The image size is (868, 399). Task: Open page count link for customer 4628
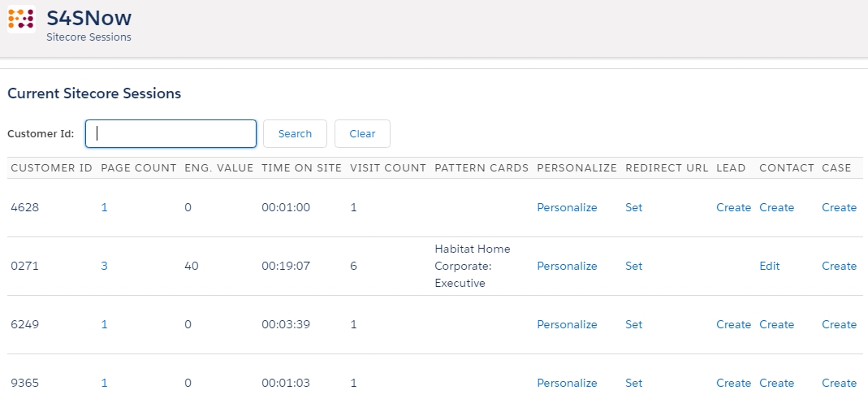104,208
